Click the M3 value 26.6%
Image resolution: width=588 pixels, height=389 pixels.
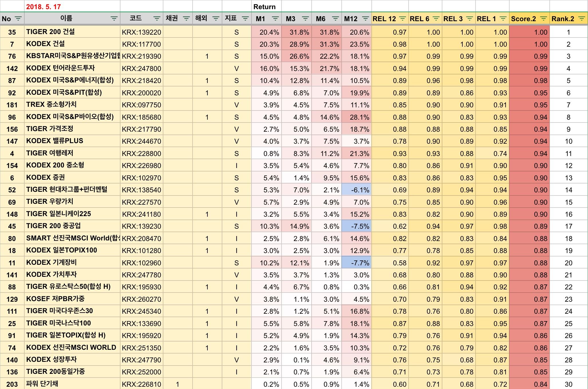coord(296,56)
